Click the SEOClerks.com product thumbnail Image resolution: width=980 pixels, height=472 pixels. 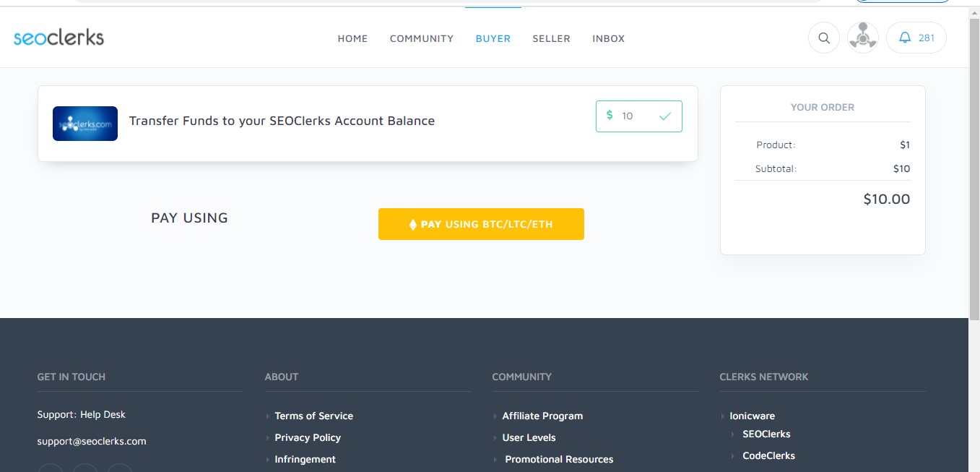click(x=85, y=124)
